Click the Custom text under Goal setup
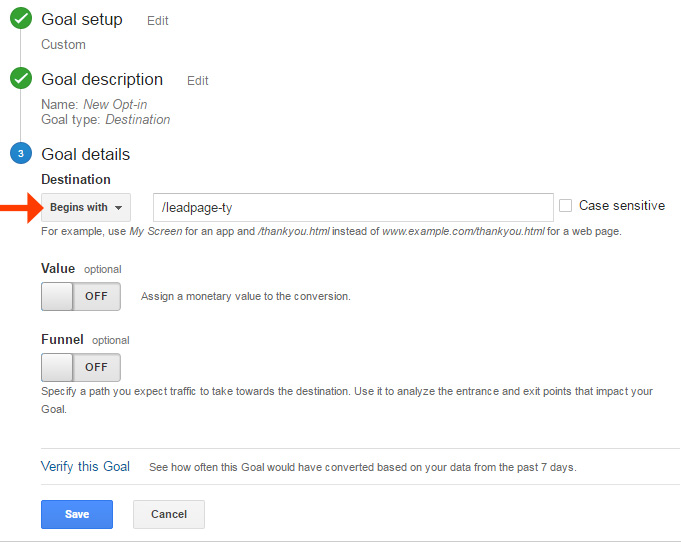The height and width of the screenshot is (543, 681). [x=63, y=44]
